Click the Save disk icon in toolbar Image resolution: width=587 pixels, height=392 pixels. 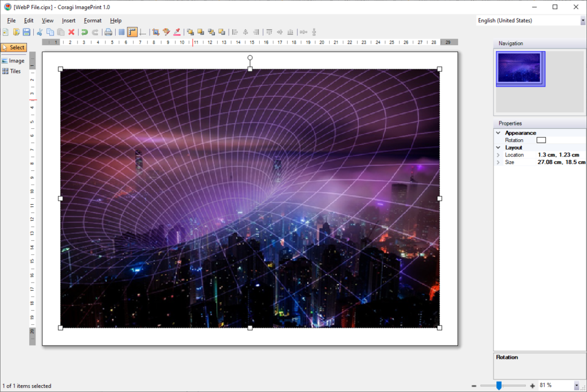tap(26, 32)
